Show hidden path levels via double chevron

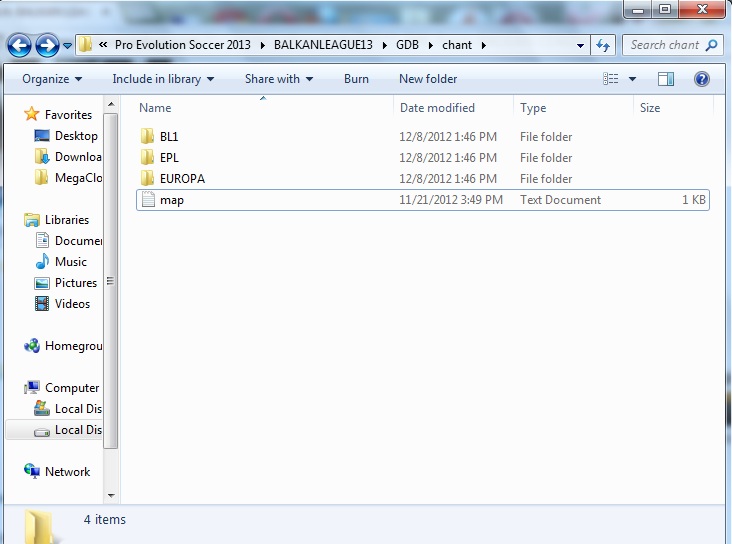(103, 45)
